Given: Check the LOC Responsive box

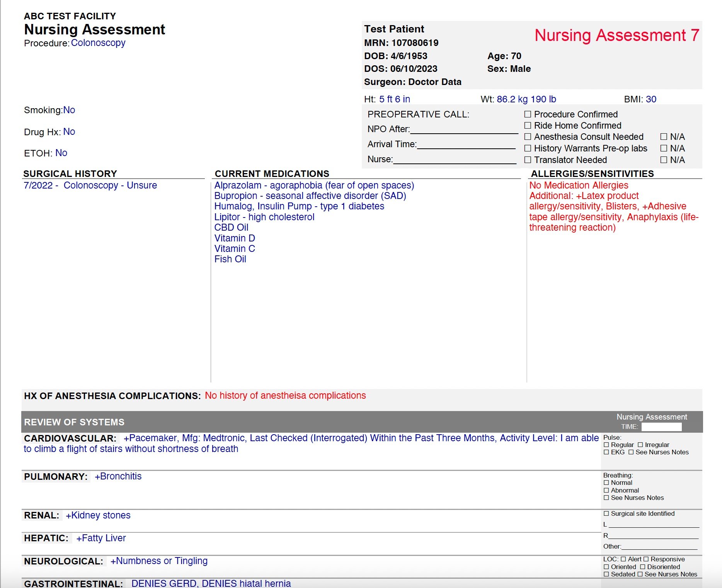Looking at the screenshot, I should point(646,559).
